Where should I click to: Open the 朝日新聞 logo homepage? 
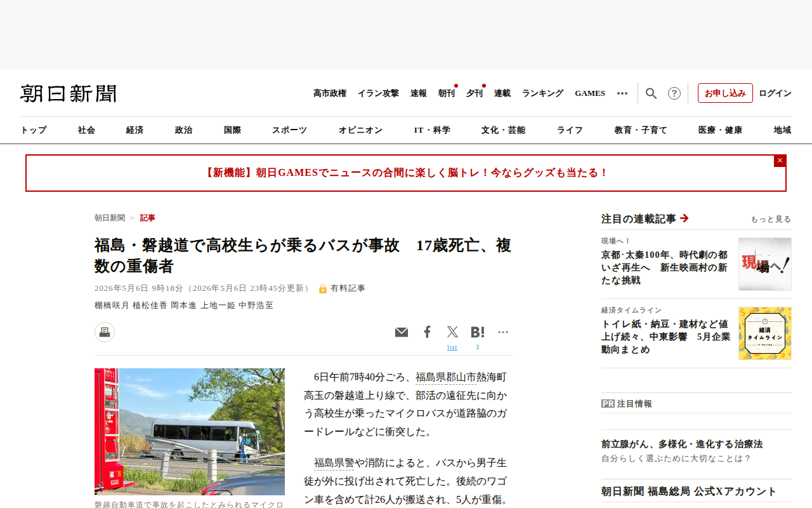point(69,93)
